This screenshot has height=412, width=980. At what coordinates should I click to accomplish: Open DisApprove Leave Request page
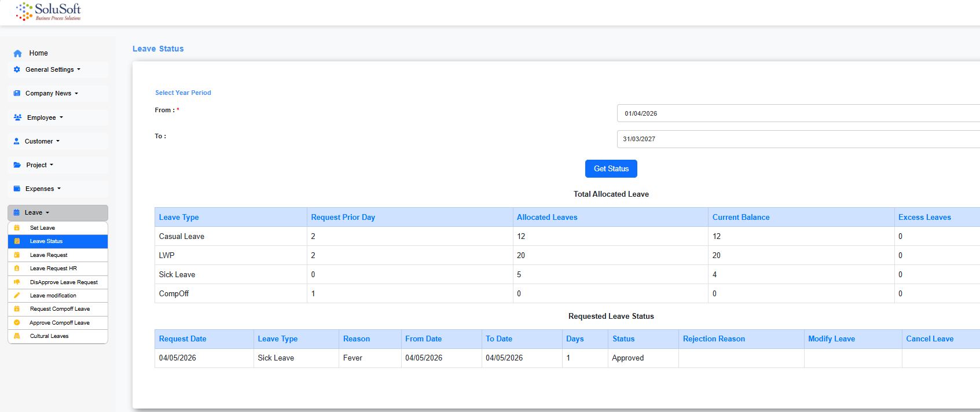[x=58, y=282]
